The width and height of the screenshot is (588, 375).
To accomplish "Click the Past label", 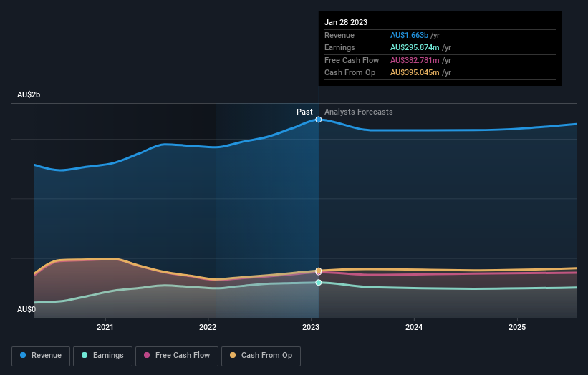I will pyautogui.click(x=304, y=112).
